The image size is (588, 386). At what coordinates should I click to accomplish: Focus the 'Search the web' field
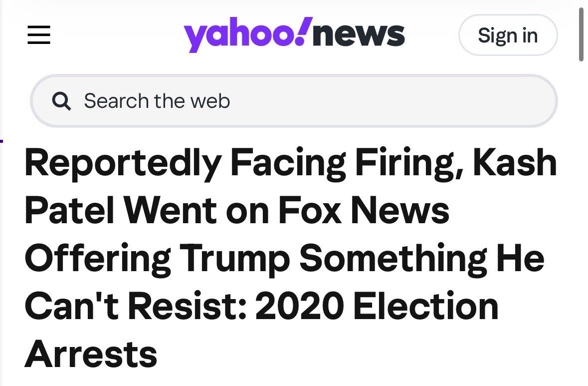pyautogui.click(x=294, y=101)
